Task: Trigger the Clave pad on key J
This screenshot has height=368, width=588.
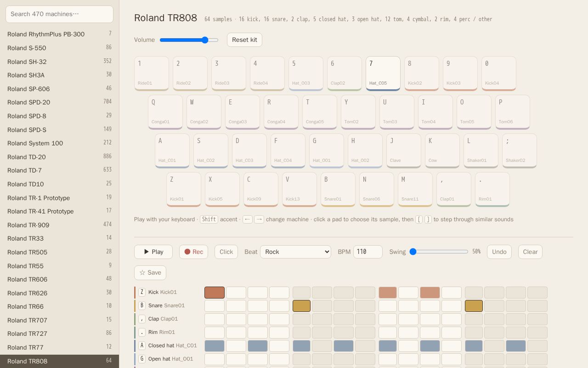Action: [x=404, y=151]
